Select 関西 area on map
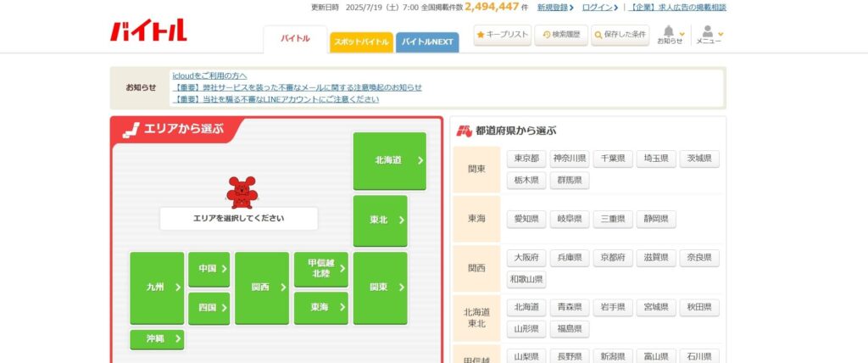The height and width of the screenshot is (363, 868). 262,288
